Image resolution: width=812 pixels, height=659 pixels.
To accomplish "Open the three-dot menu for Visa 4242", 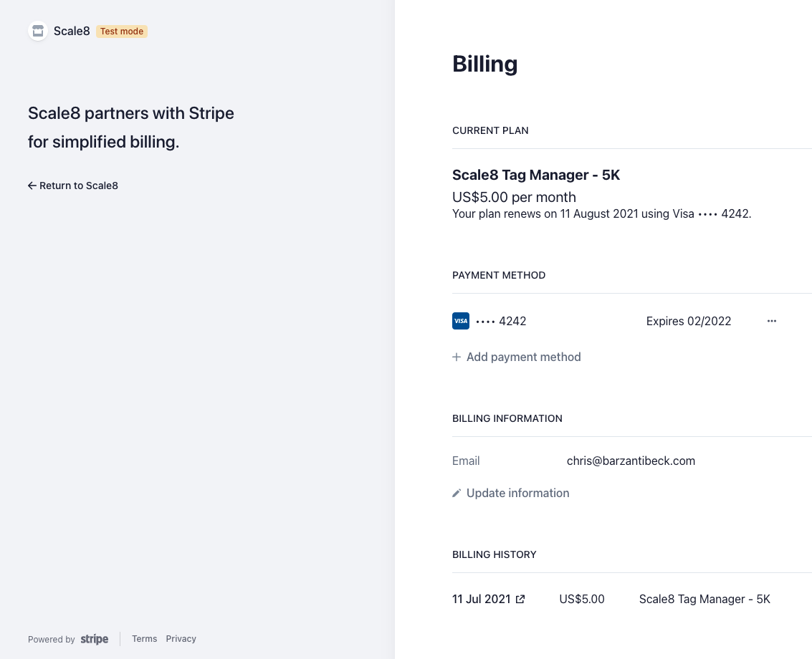I will [x=772, y=321].
